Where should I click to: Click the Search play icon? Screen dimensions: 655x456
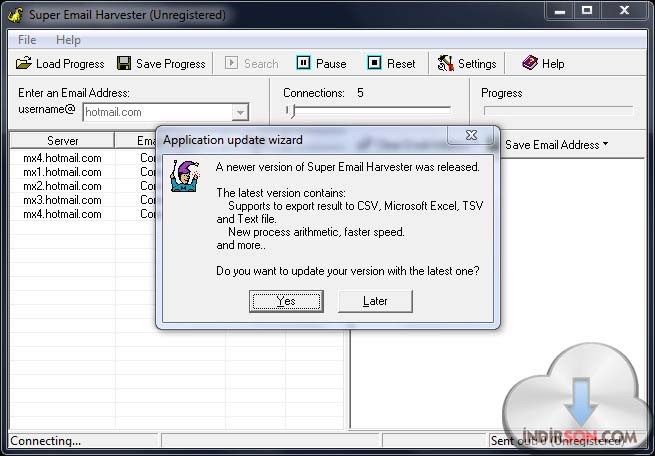[231, 63]
